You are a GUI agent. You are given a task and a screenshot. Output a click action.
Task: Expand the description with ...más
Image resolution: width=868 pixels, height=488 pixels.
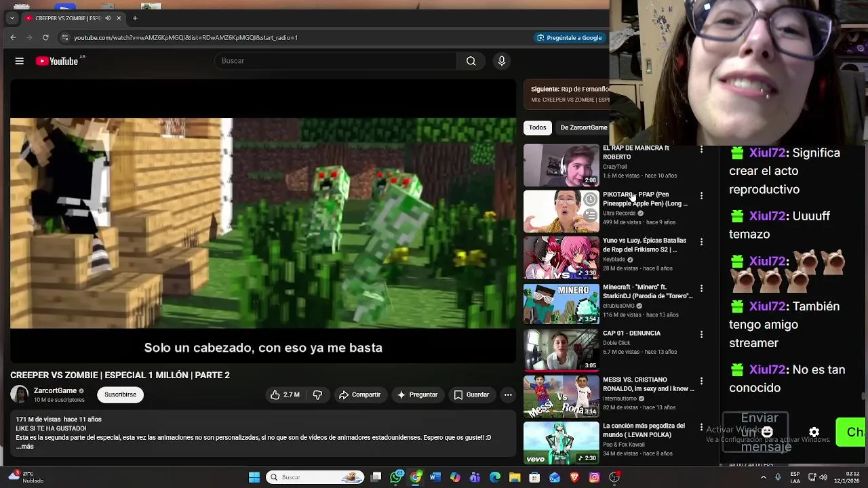(x=25, y=447)
